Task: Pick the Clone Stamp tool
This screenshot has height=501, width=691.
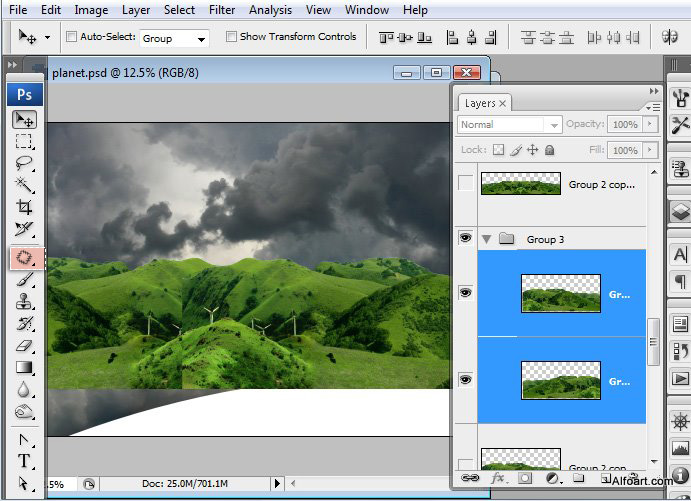Action: [24, 301]
